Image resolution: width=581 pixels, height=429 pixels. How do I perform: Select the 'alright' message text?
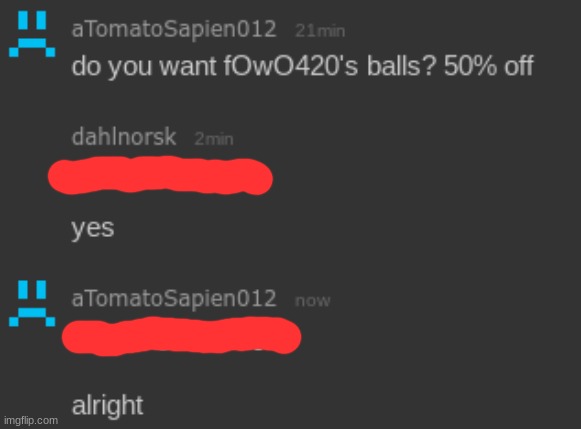pyautogui.click(x=107, y=405)
